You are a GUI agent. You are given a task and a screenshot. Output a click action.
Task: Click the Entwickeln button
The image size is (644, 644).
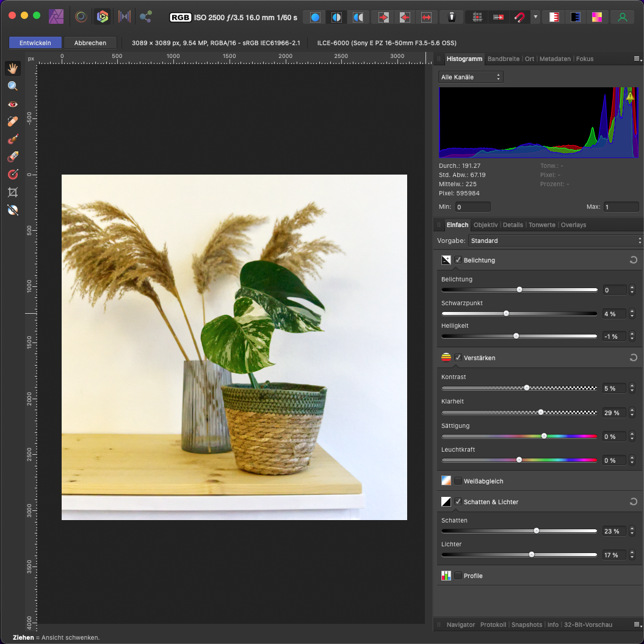coord(35,43)
